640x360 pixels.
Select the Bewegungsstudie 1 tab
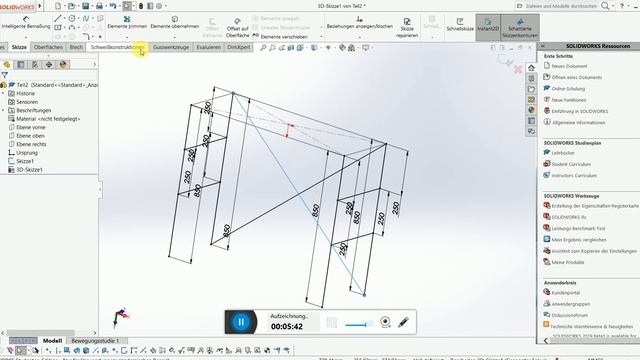95,340
